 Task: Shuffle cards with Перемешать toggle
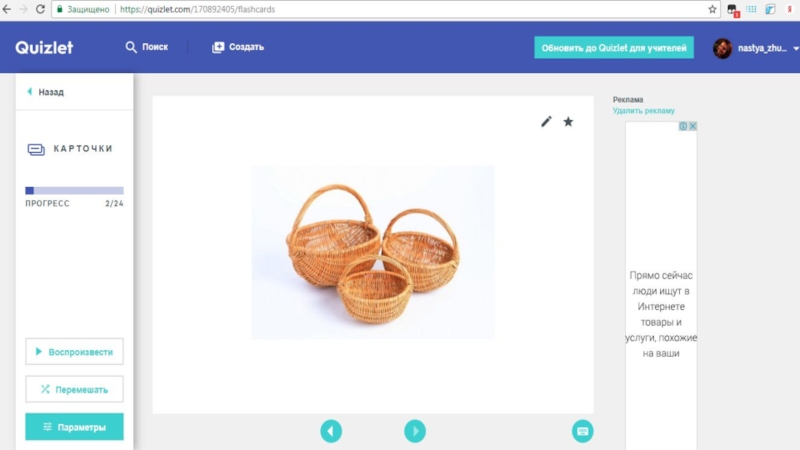[74, 389]
